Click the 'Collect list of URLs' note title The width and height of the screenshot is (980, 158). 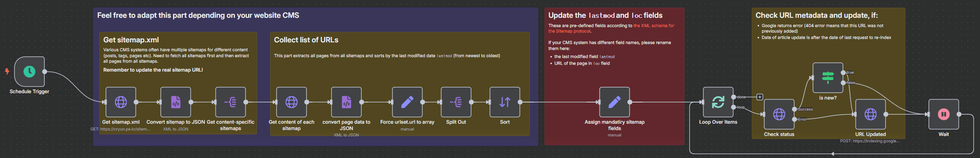tap(306, 40)
